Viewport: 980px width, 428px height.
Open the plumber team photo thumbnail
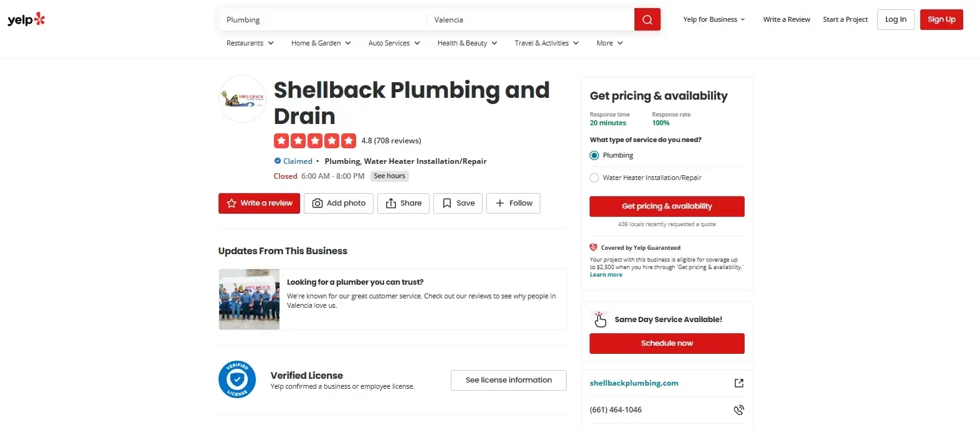coord(249,299)
